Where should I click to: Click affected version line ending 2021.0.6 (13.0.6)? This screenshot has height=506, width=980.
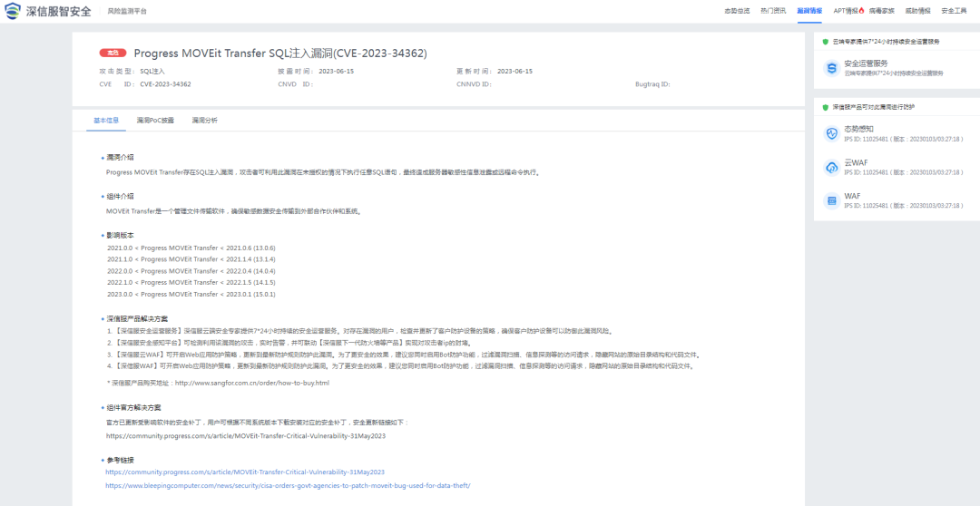(191, 248)
